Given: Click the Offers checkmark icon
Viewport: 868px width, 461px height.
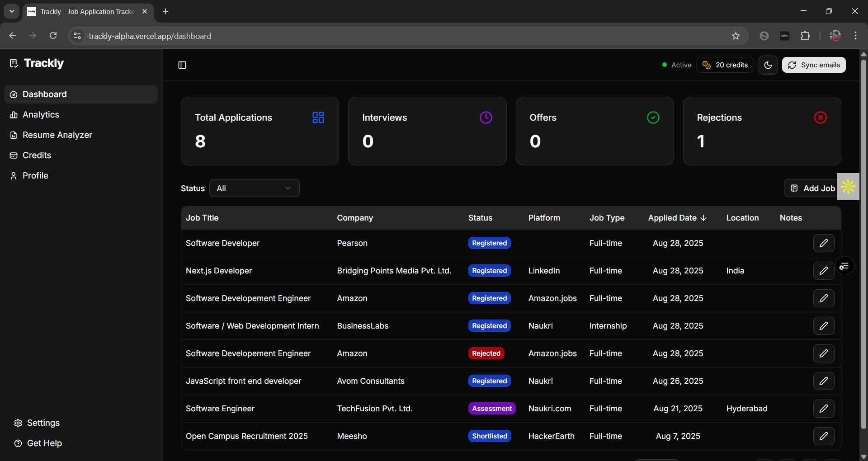Looking at the screenshot, I should [653, 118].
